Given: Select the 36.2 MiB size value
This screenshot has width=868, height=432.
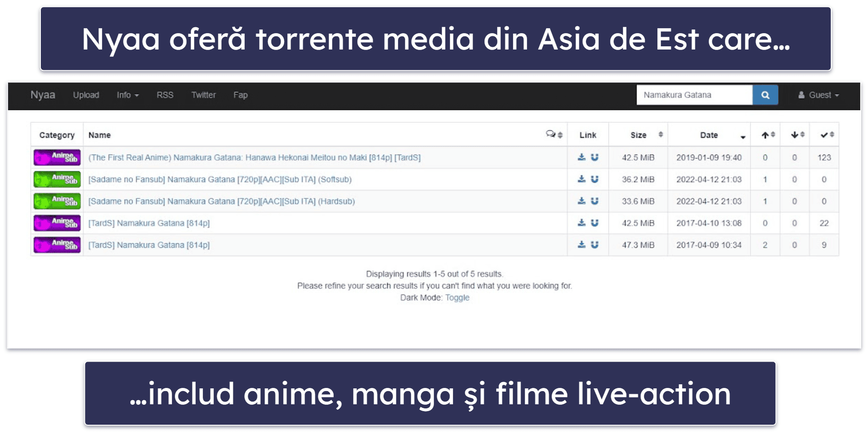Looking at the screenshot, I should tap(638, 179).
